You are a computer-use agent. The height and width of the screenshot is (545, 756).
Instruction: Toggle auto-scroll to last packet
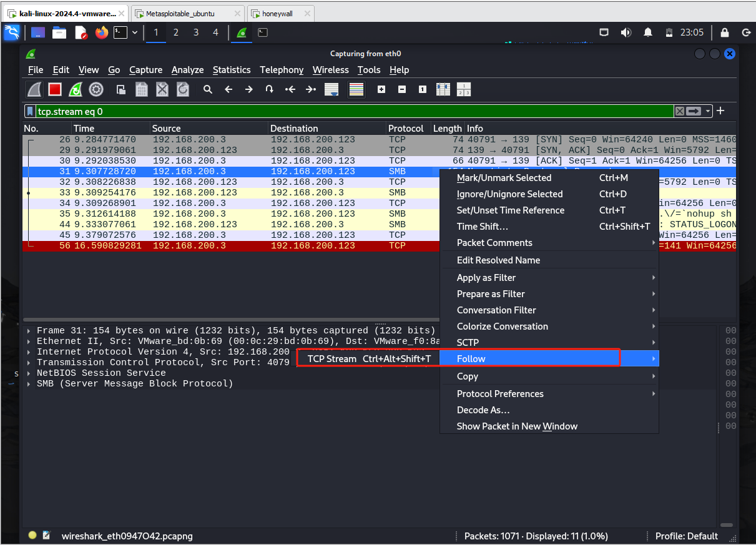point(331,89)
